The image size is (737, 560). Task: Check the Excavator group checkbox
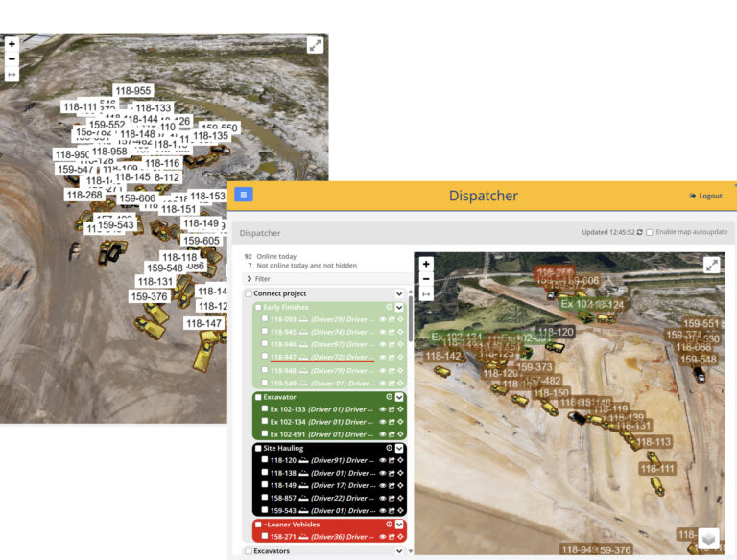[x=258, y=397]
